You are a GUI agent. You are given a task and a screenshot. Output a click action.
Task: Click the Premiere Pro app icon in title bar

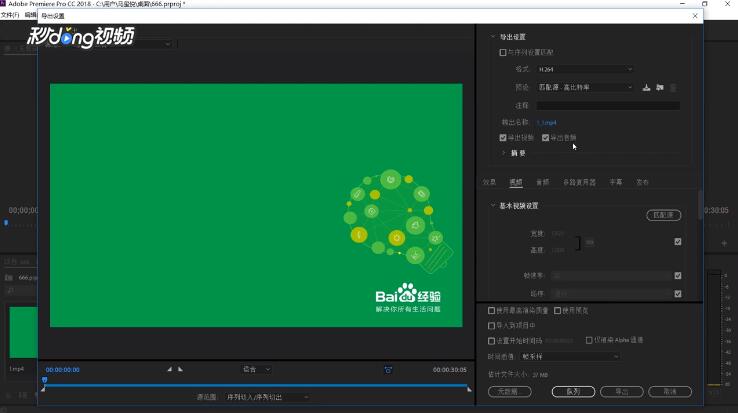3,3
